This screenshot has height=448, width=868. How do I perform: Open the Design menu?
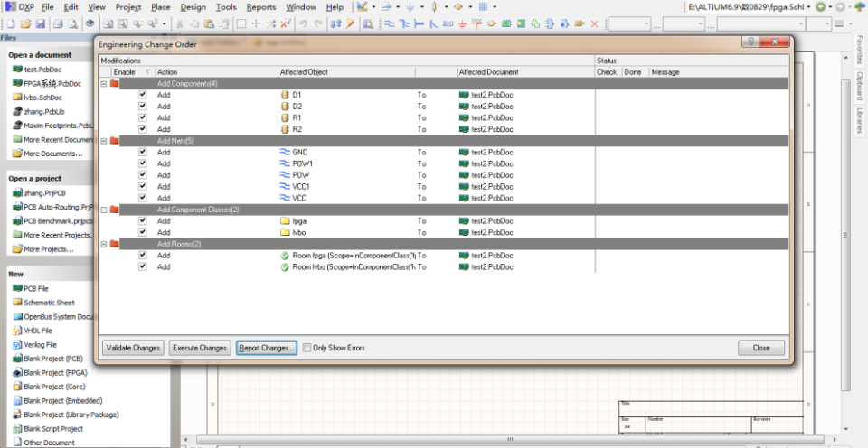[x=193, y=6]
